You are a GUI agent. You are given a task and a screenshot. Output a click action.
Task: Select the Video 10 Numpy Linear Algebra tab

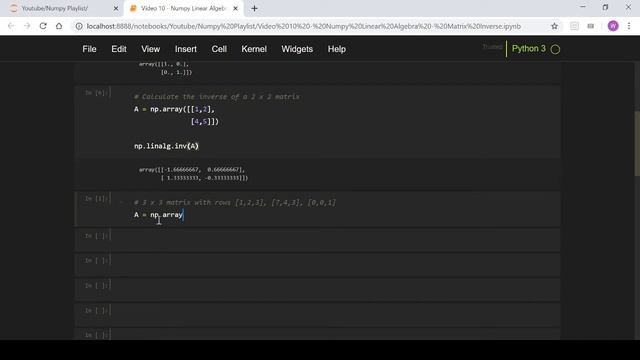coord(183,8)
